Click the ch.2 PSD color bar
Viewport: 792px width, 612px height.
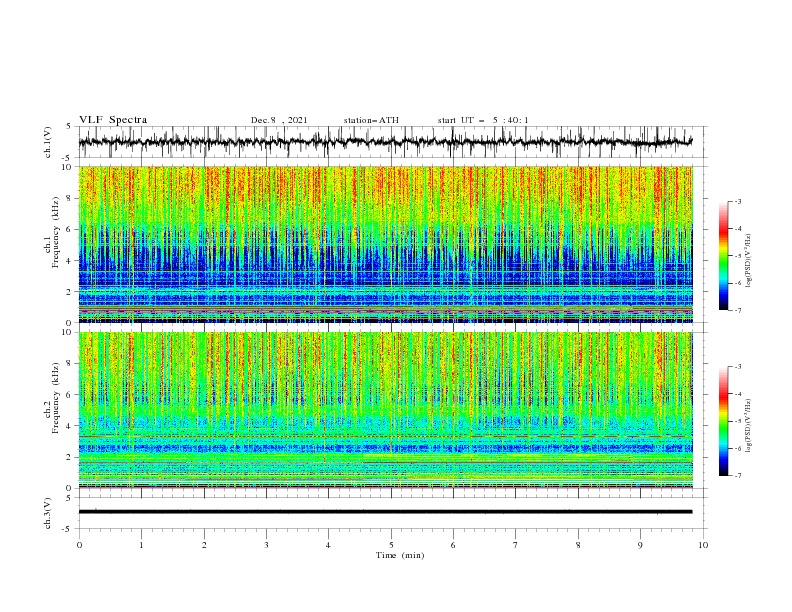(x=723, y=421)
